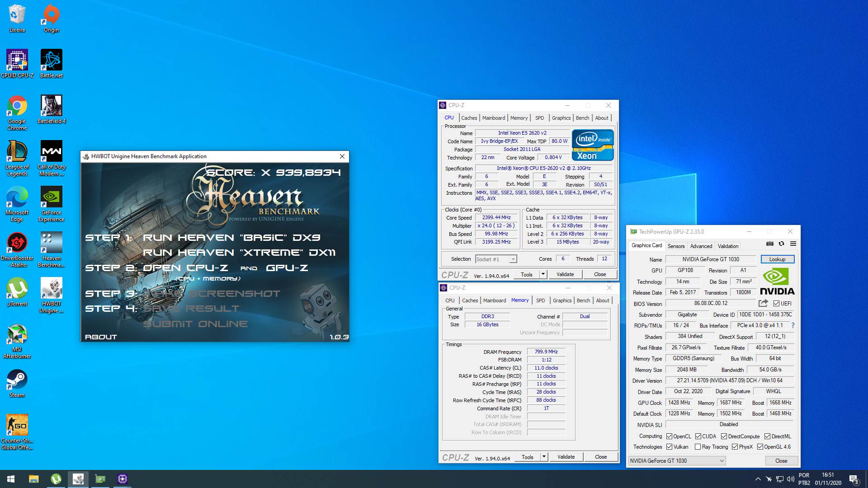Open the DriverBooster Atalho desktop shortcut
This screenshot has width=868, height=488.
pyautogui.click(x=17, y=250)
